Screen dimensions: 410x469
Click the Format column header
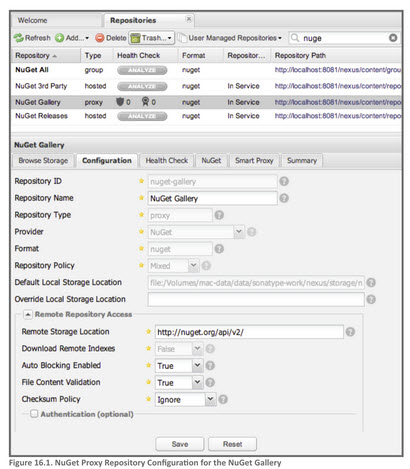(201, 55)
